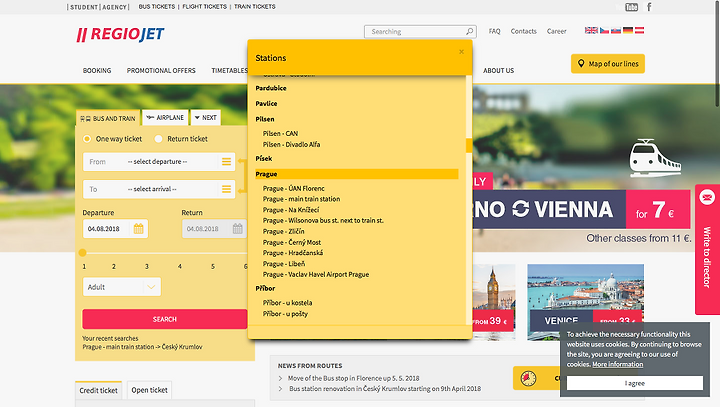720x407 pixels.
Task: Open Bus station renovation Český Krumlov news
Action: point(385,389)
